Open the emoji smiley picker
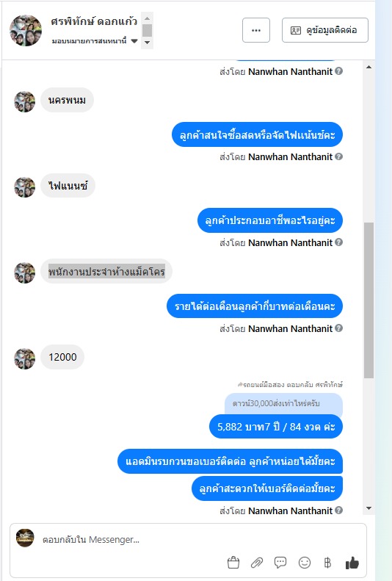This screenshot has width=392, height=581. [304, 563]
